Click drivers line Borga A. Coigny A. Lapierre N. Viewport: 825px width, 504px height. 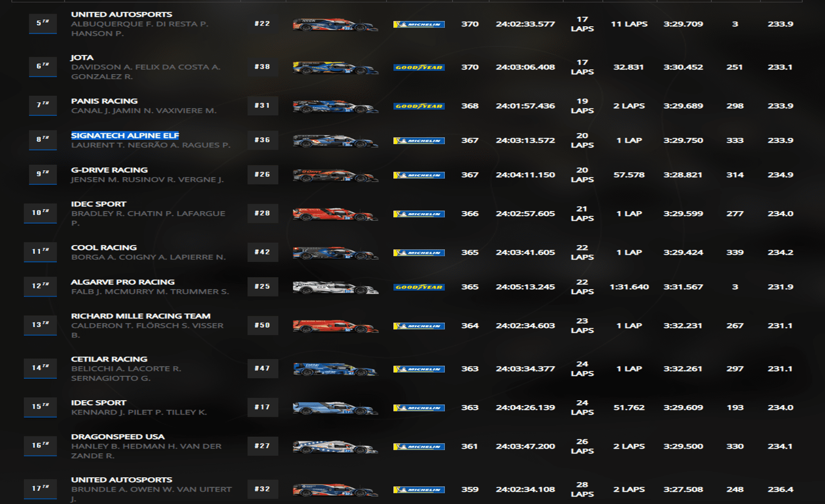coord(148,257)
